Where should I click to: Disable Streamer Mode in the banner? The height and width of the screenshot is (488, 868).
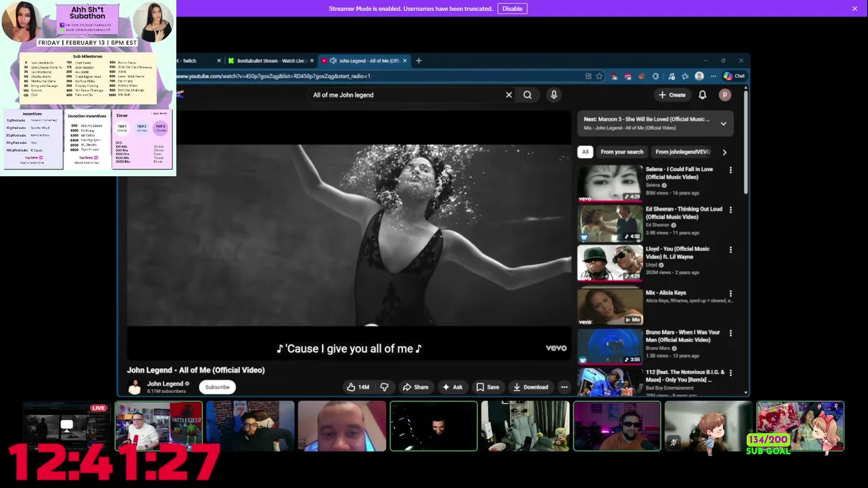point(512,8)
